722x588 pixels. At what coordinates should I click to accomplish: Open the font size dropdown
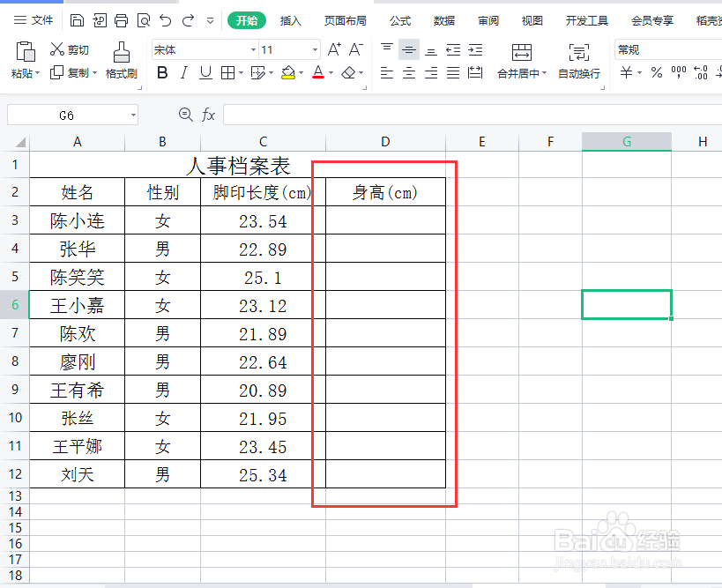point(315,49)
